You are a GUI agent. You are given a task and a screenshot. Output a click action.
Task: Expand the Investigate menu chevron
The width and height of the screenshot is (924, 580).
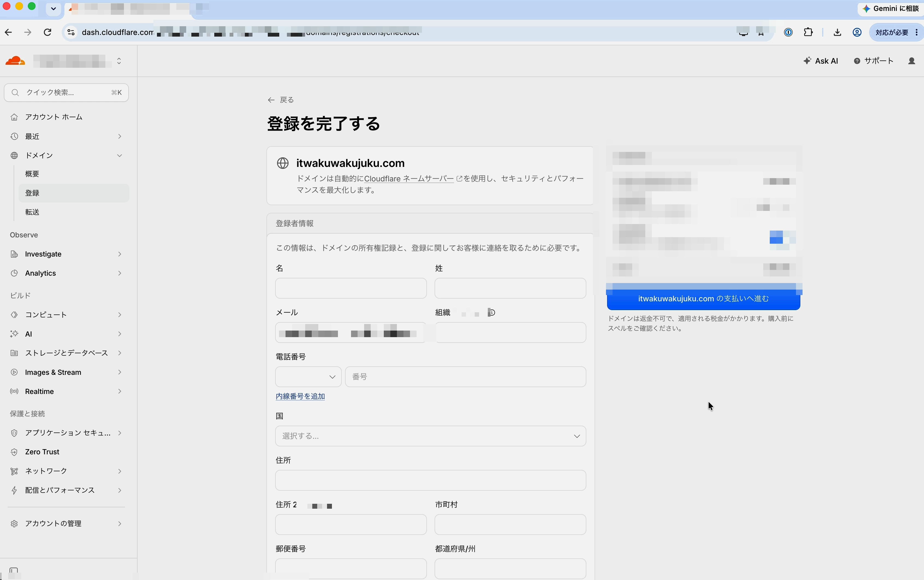(120, 254)
